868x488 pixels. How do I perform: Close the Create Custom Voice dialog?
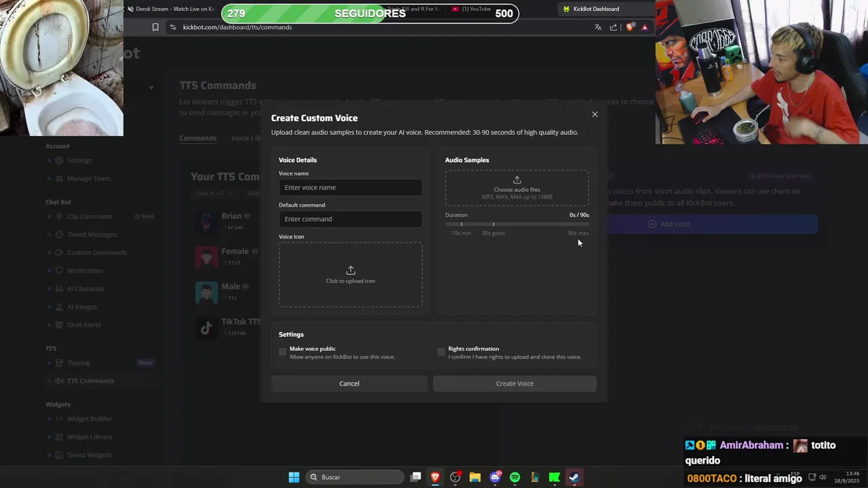(595, 115)
